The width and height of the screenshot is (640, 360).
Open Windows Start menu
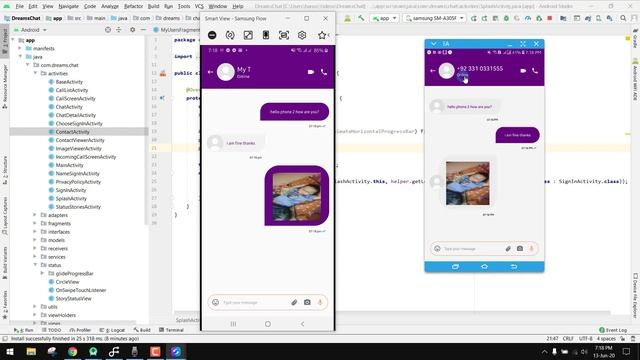point(9,351)
